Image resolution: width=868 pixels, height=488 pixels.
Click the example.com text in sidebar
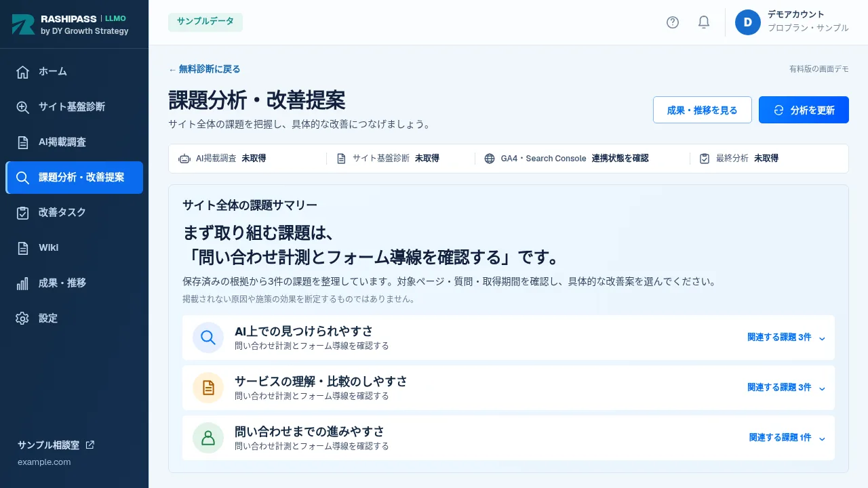pos(44,462)
